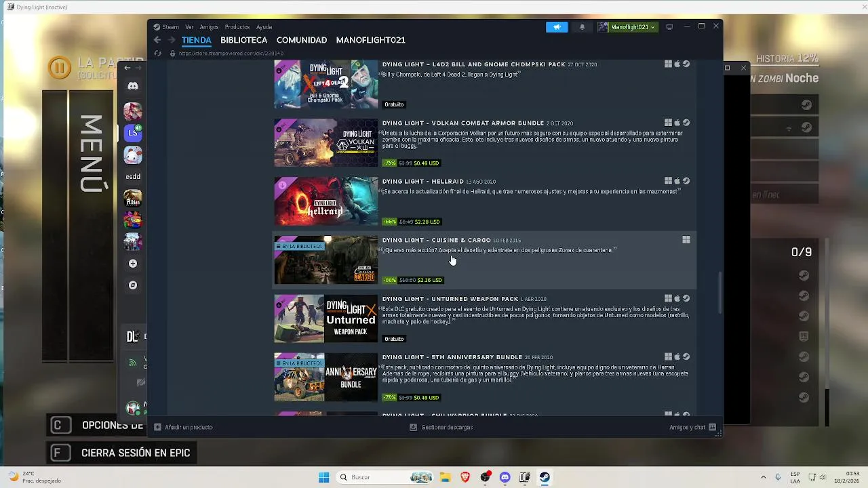This screenshot has width=868, height=488.
Task: Open Cuisine & Cargo DLC thumbnail
Action: pyautogui.click(x=326, y=260)
